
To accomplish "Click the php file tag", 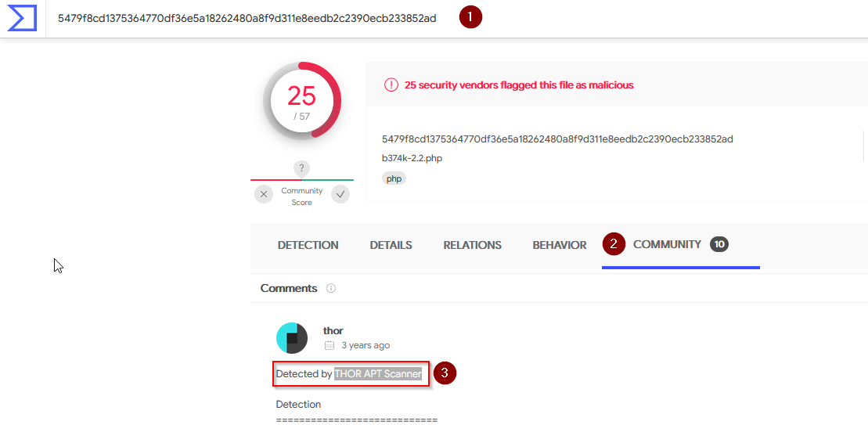I will click(394, 178).
